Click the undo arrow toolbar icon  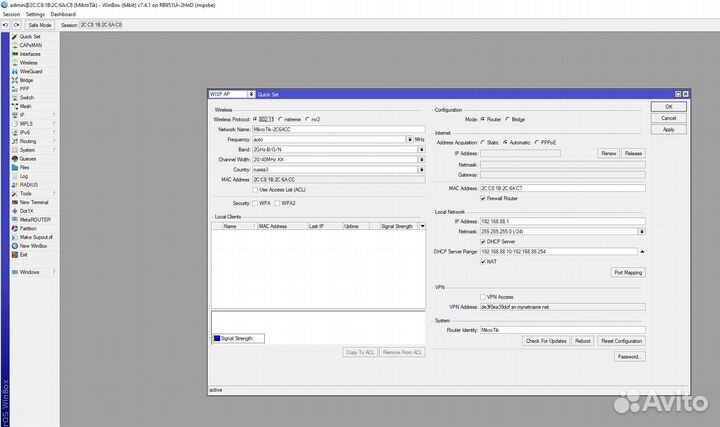coord(6,25)
